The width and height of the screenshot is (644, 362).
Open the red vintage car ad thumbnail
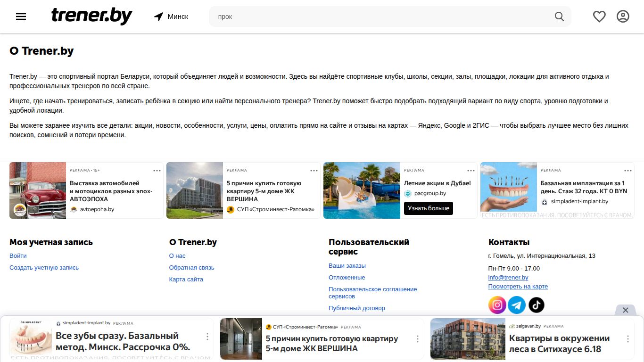38,190
